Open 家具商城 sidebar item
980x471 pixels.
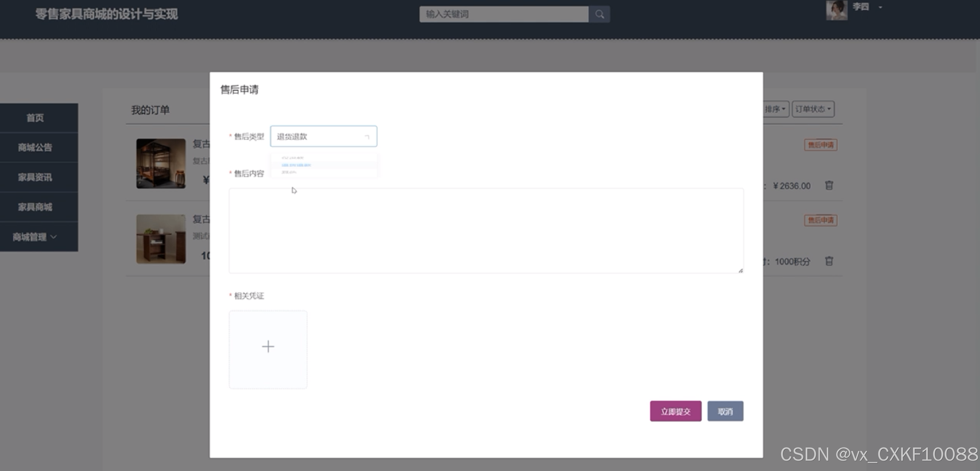[35, 207]
